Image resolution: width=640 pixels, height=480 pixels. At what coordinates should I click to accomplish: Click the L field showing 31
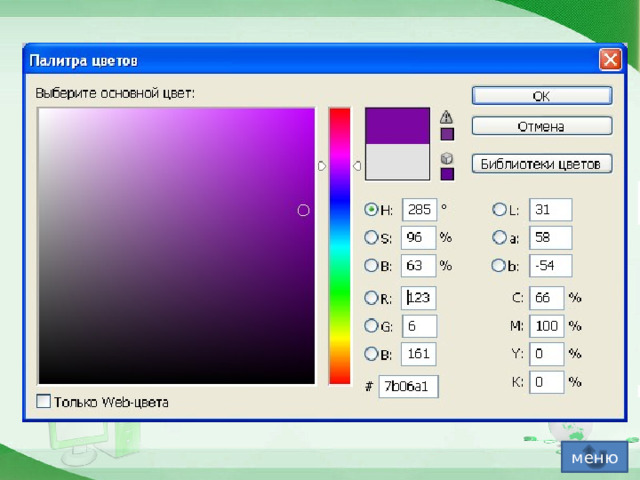[551, 209]
